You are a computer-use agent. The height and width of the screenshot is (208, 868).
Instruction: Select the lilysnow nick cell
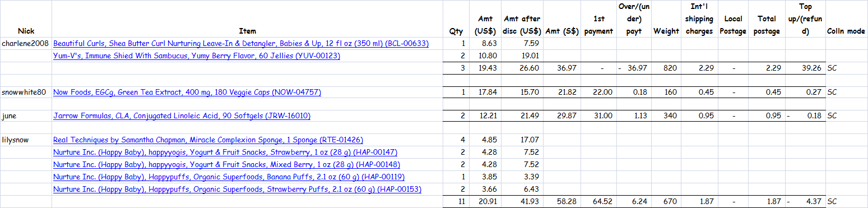[x=26, y=140]
